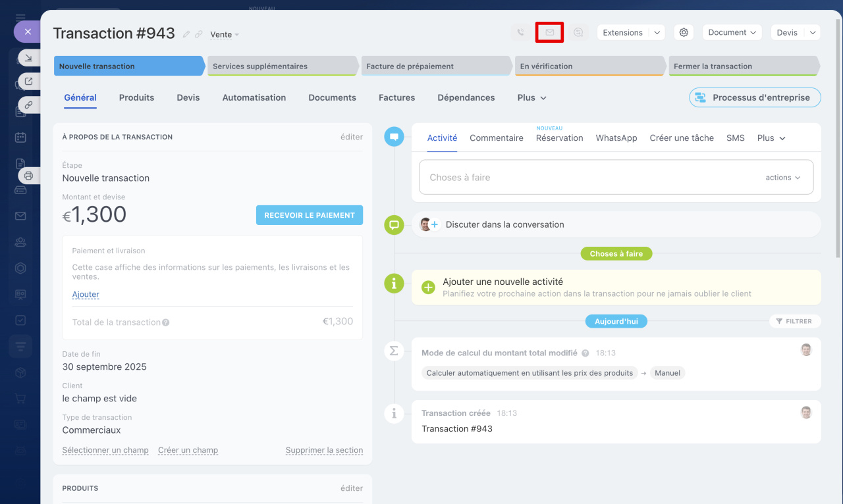The height and width of the screenshot is (504, 843).
Task: Expand the Extensions dropdown arrow
Action: 657,32
